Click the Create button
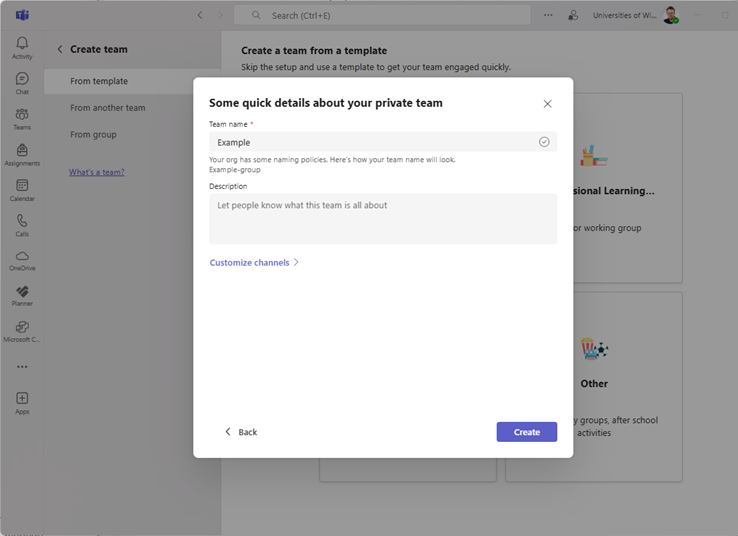Image resolution: width=738 pixels, height=536 pixels. click(x=526, y=432)
